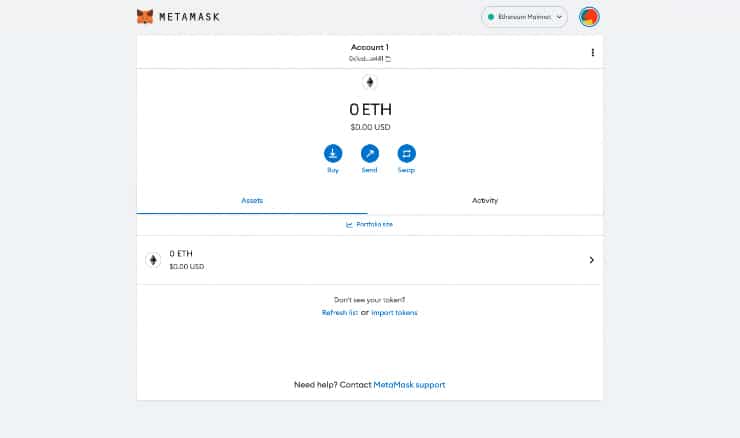This screenshot has width=740, height=438.
Task: Open the account options three-dot menu
Action: pyautogui.click(x=593, y=52)
